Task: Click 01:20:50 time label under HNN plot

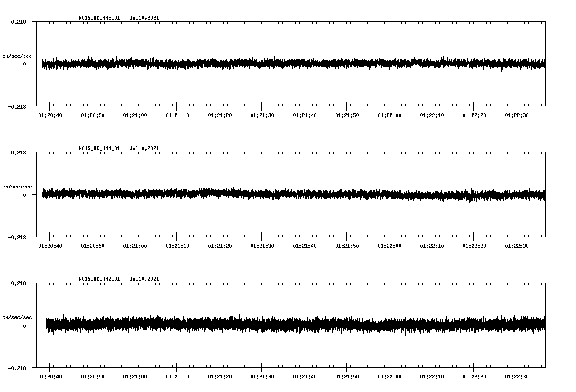Action: (92, 246)
